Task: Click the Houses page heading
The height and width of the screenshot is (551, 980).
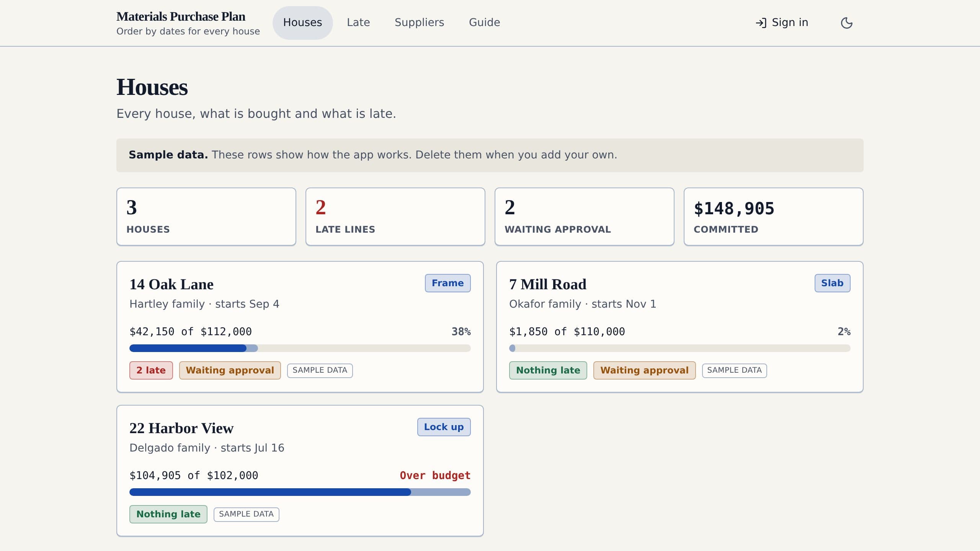Action: [152, 87]
